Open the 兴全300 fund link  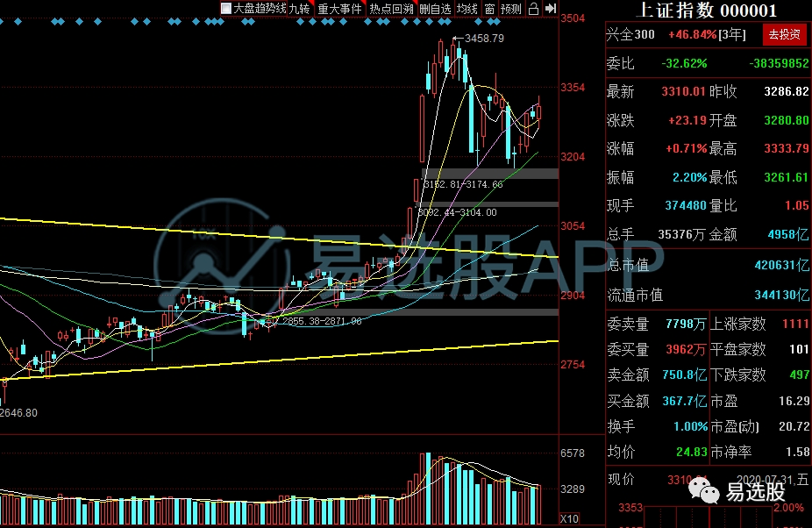pos(630,35)
